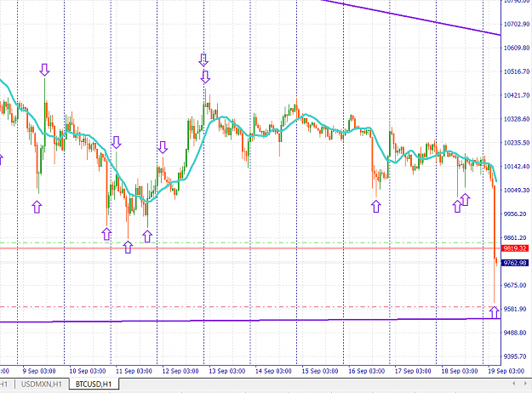Viewport: 532px width, 393px height.
Task: Switch to the USDMXN,H1 chart tab
Action: 42,384
